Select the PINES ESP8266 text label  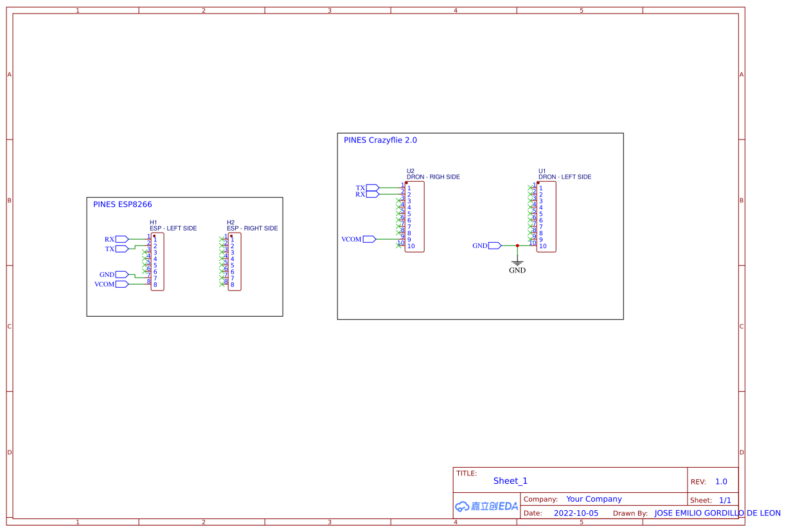click(123, 205)
